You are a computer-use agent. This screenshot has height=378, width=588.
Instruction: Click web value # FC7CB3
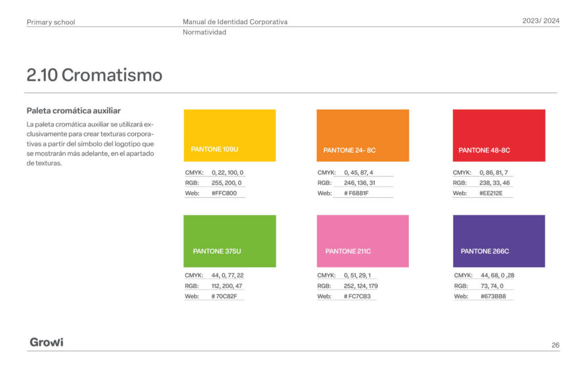[x=357, y=296]
